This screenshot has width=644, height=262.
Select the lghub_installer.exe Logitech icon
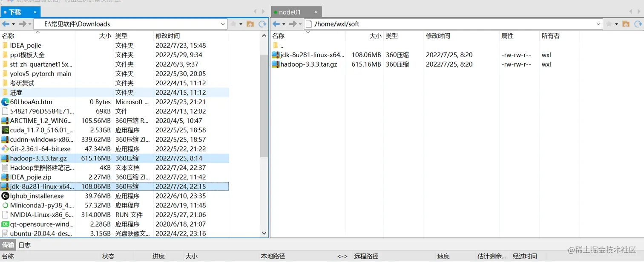click(x=5, y=196)
